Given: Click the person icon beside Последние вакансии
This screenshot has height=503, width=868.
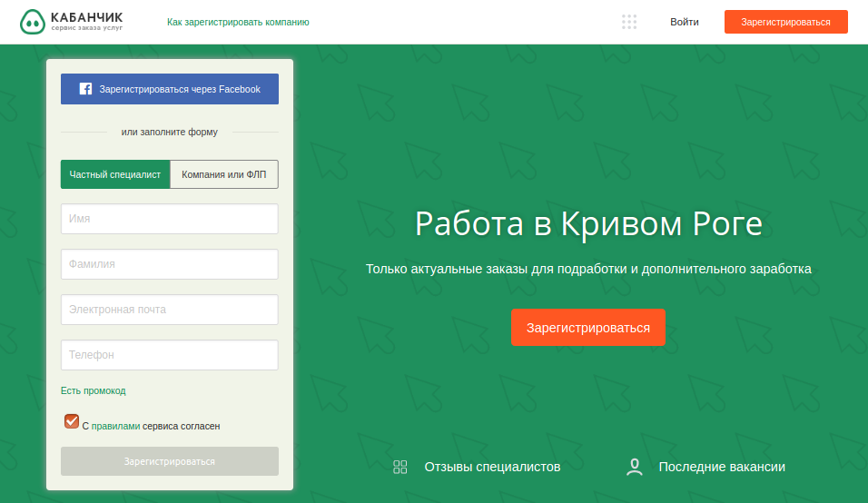Looking at the screenshot, I should pos(635,467).
